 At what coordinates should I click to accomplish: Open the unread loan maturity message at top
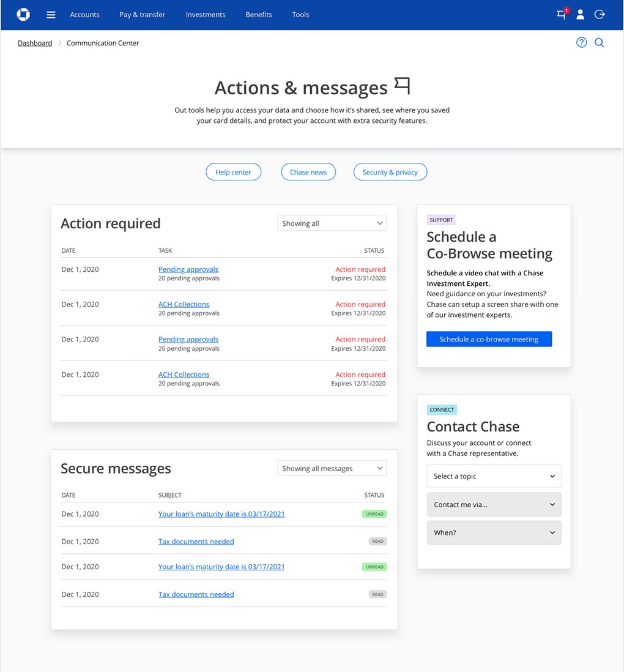coord(221,514)
